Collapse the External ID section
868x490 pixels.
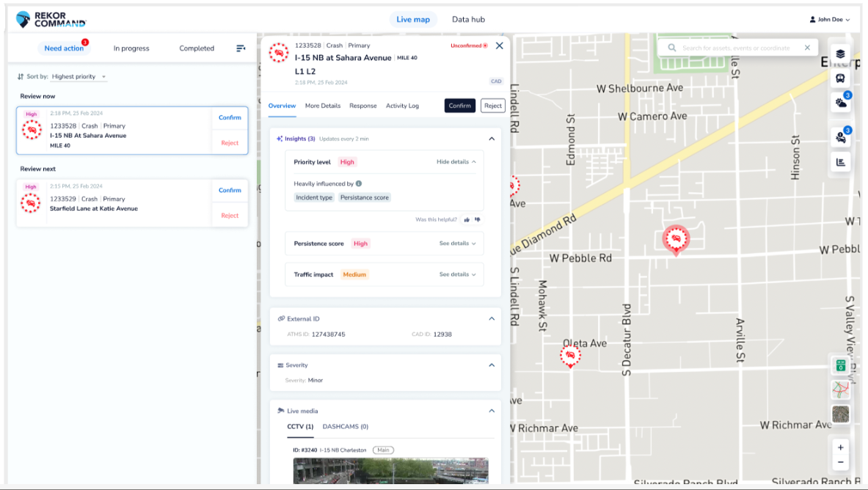click(492, 319)
